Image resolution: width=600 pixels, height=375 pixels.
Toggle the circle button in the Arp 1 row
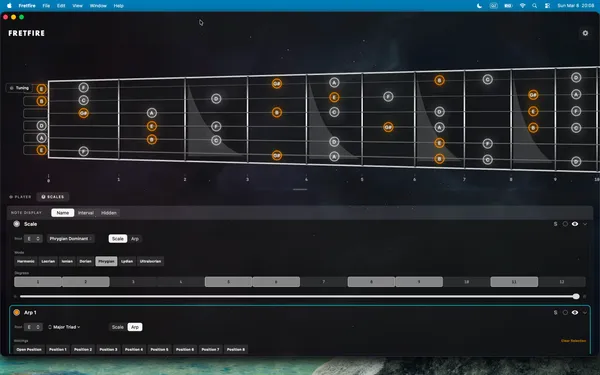click(x=565, y=313)
